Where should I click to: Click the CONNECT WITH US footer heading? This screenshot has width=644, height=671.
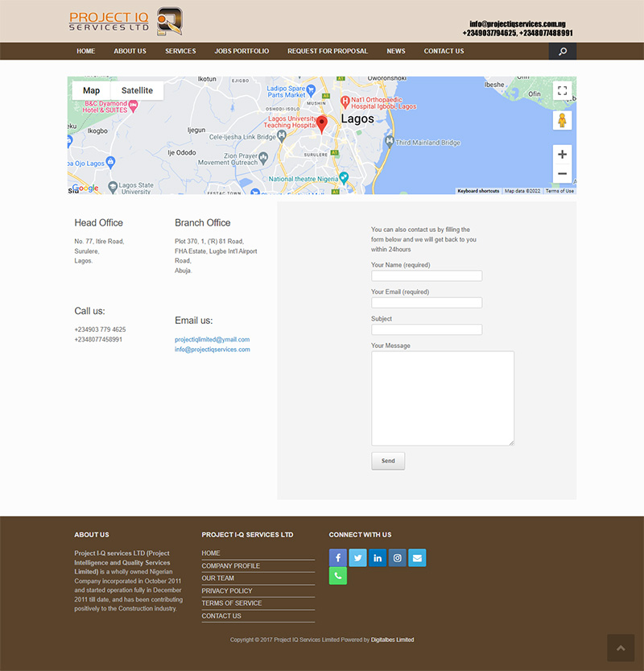coord(360,535)
